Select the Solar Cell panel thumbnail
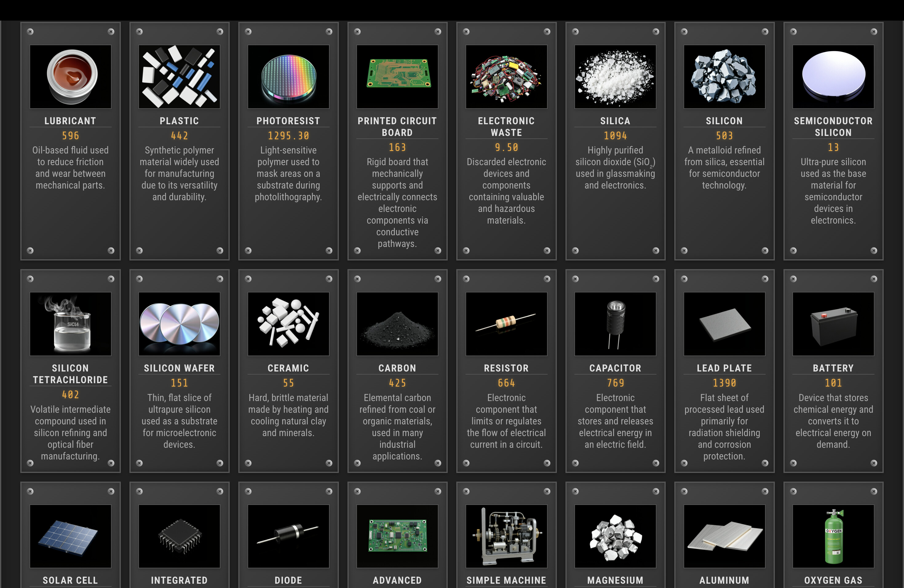Image resolution: width=904 pixels, height=588 pixels. click(x=70, y=536)
